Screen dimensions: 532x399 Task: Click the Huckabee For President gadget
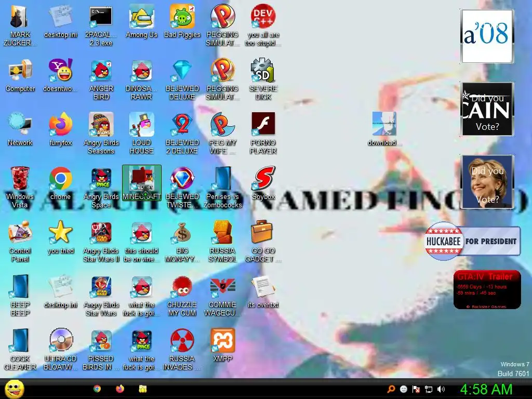(473, 241)
